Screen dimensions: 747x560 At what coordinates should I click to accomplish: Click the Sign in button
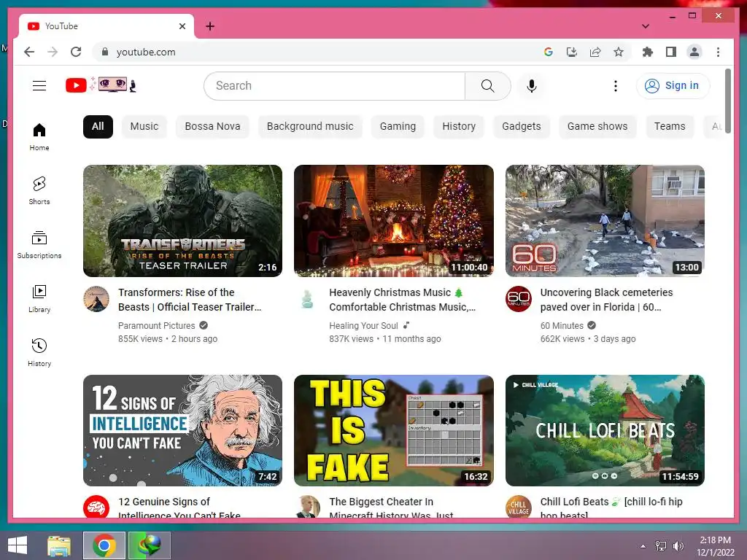pos(673,86)
